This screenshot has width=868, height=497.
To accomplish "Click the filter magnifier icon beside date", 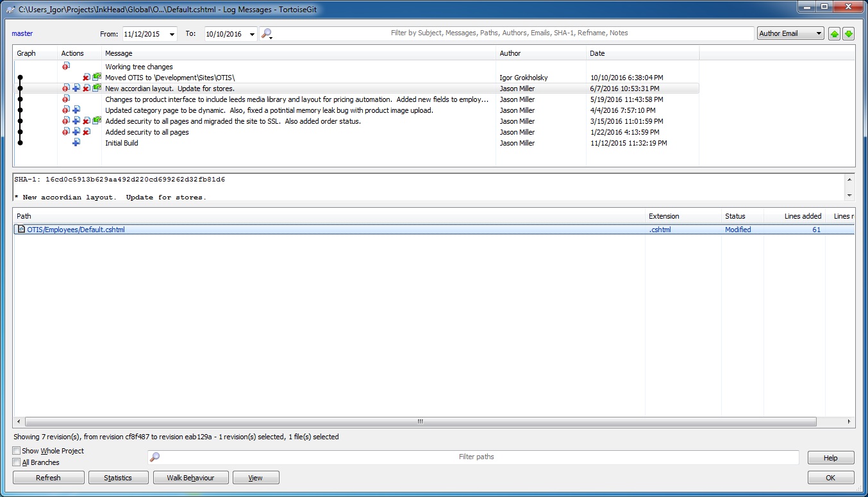I will click(267, 33).
